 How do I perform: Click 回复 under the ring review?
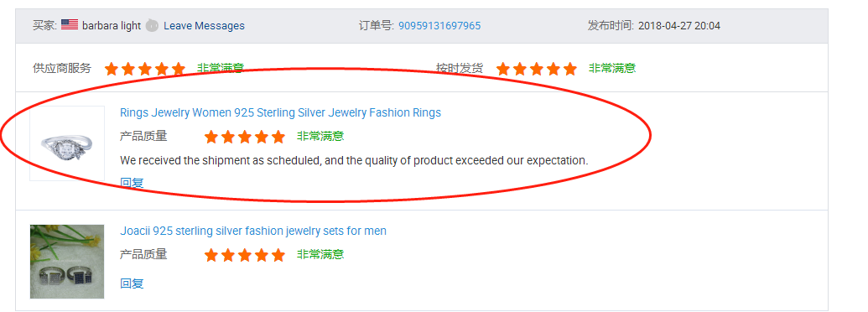[132, 183]
